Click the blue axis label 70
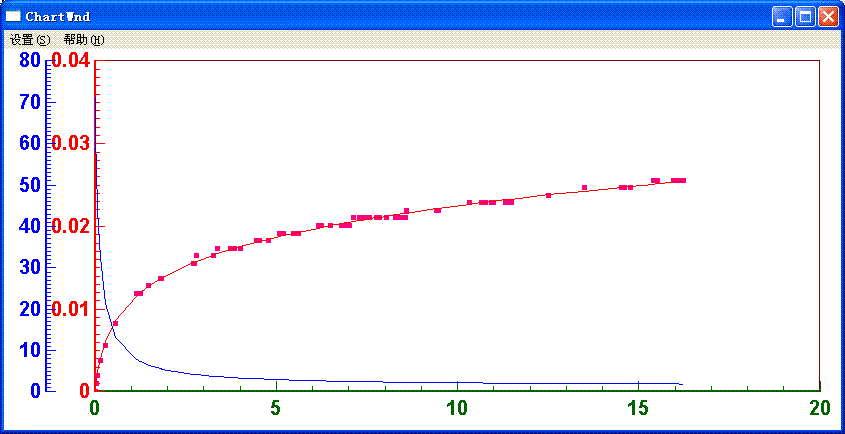This screenshot has height=434, width=845. pos(30,102)
